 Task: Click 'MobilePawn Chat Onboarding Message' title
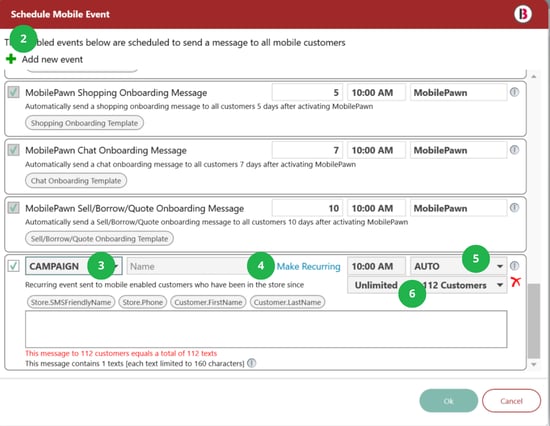point(106,150)
